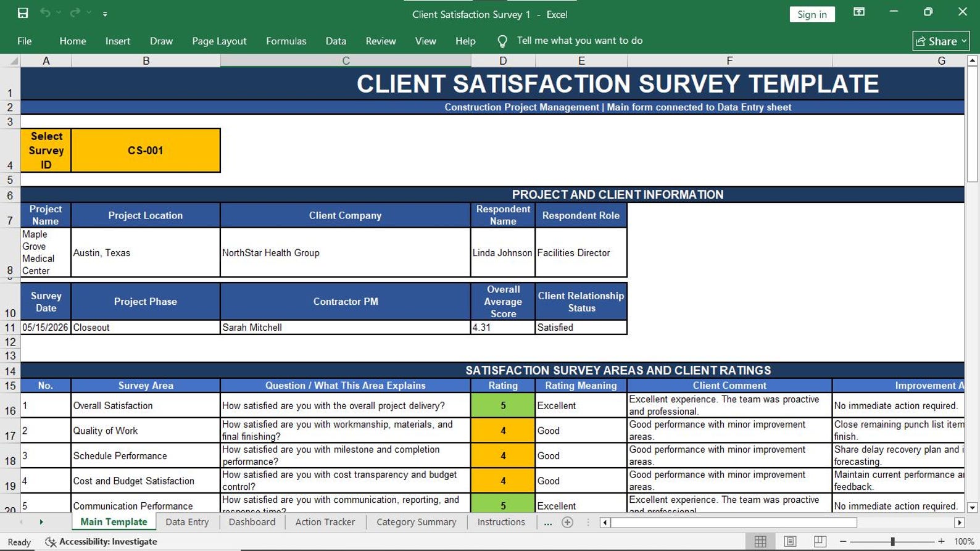Open the Redo history dropdown arrow
This screenshot has width=980, height=551.
pos(89,13)
